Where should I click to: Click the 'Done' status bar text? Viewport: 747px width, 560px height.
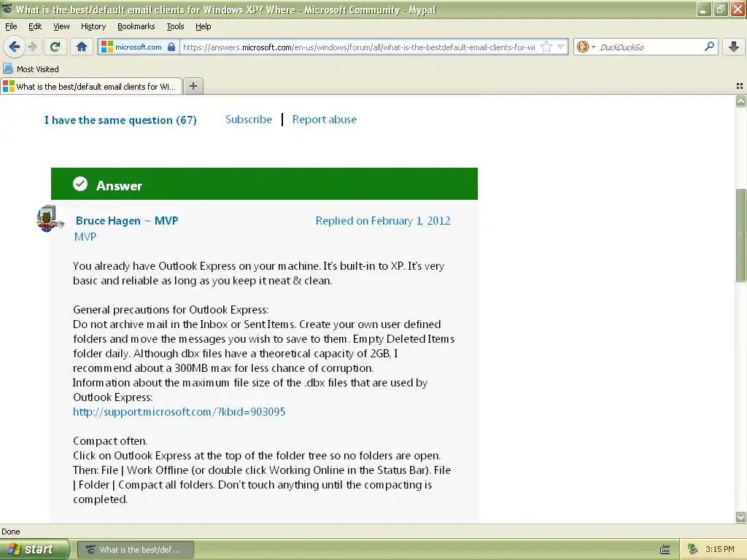point(11,532)
